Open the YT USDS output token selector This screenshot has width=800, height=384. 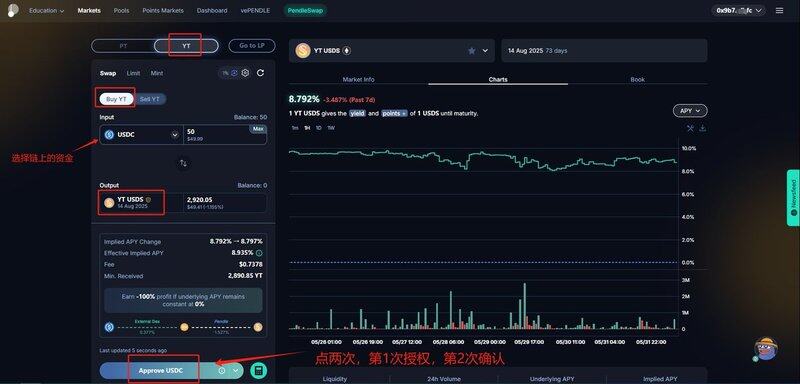coord(141,203)
